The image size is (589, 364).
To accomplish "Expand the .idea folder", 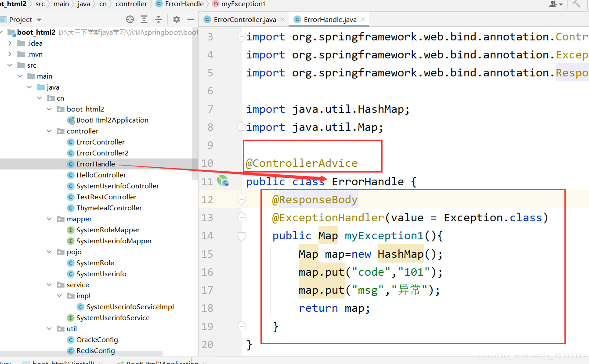I will [10, 43].
